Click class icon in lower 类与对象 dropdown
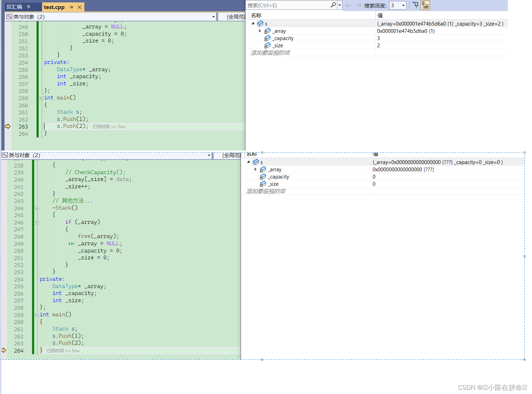This screenshot has width=532, height=394. pyautogui.click(x=5, y=155)
